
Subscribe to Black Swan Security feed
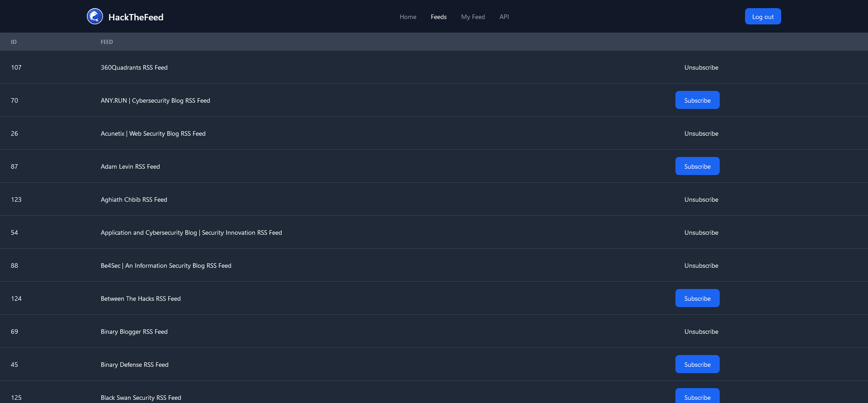(697, 396)
